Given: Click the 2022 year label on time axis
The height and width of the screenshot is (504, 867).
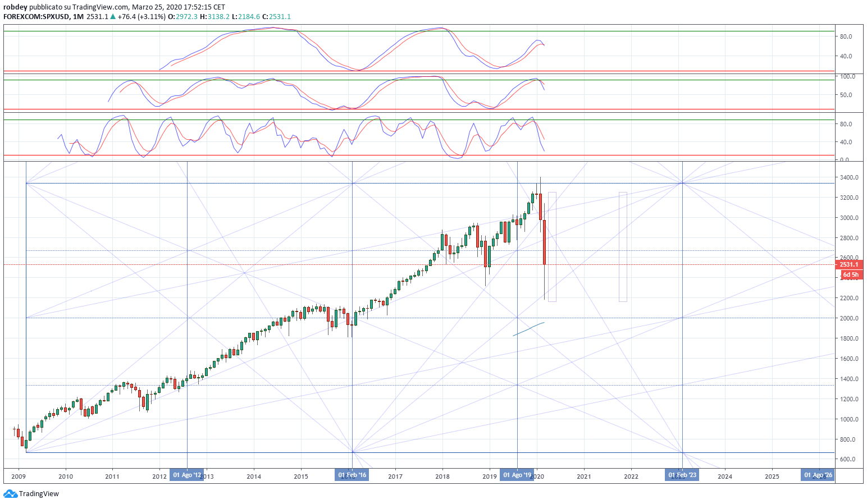Looking at the screenshot, I should click(x=631, y=476).
